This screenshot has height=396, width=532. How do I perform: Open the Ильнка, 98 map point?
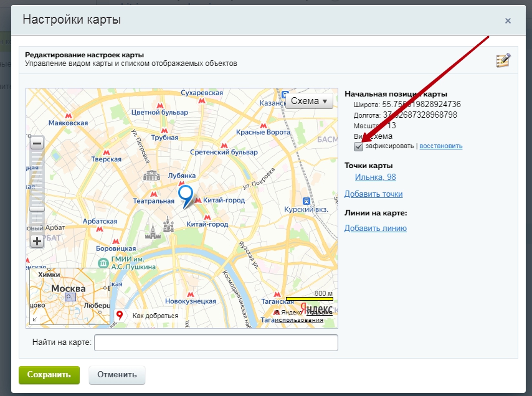[375, 177]
